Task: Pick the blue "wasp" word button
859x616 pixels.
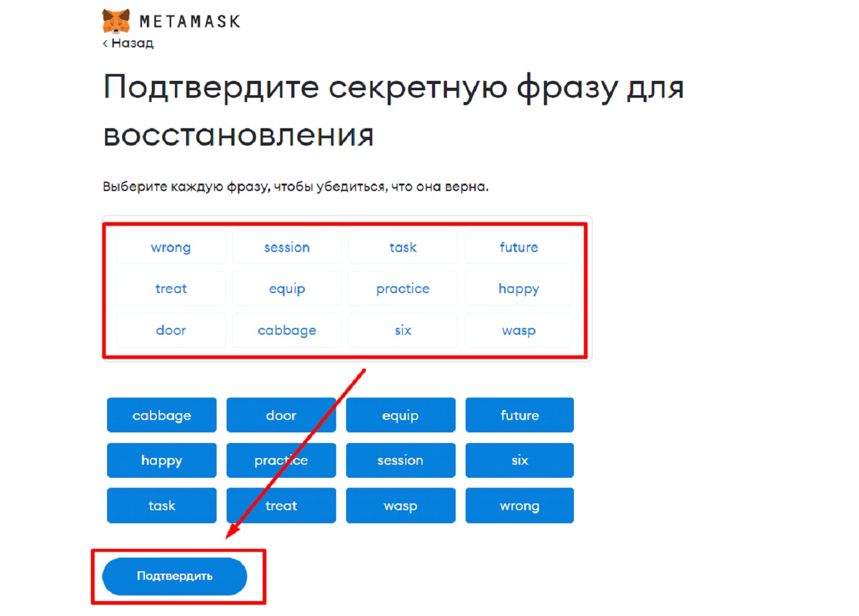Action: click(x=400, y=505)
